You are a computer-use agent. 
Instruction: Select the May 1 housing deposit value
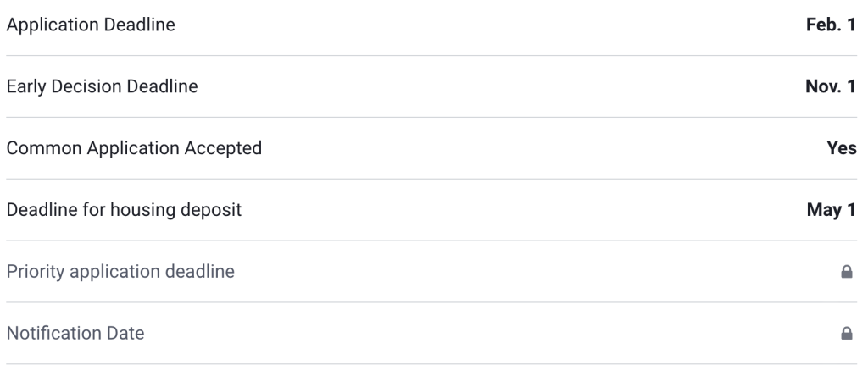pyautogui.click(x=831, y=210)
